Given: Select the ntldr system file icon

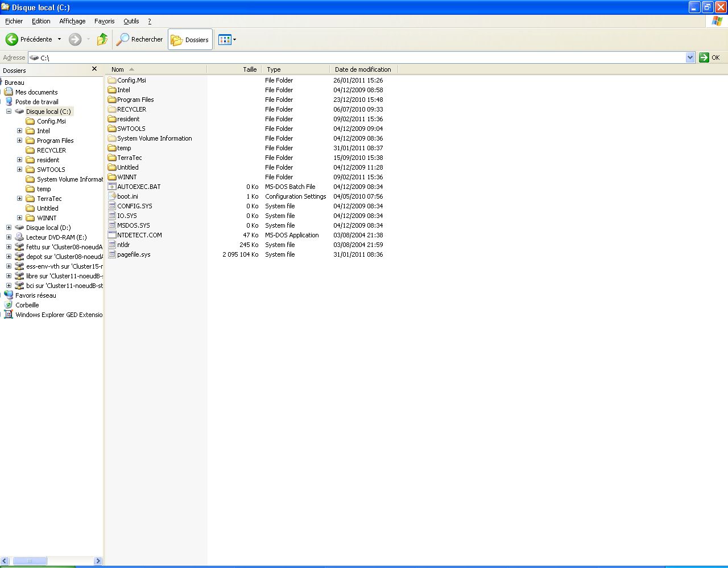Looking at the screenshot, I should pos(112,245).
